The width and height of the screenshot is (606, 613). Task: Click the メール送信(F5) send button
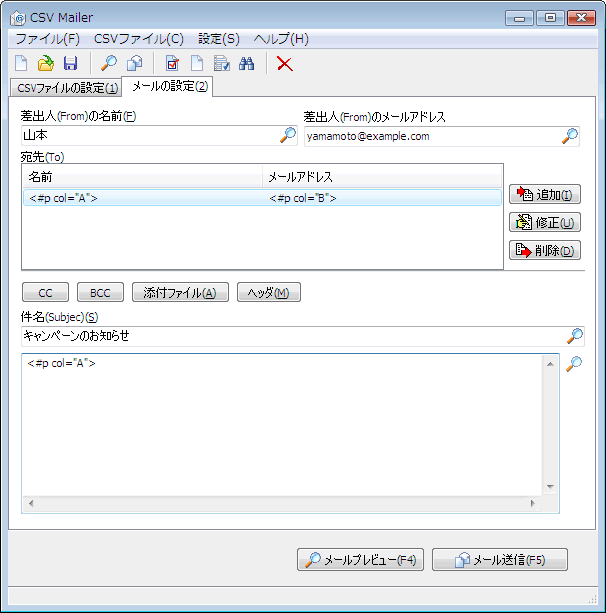(499, 560)
